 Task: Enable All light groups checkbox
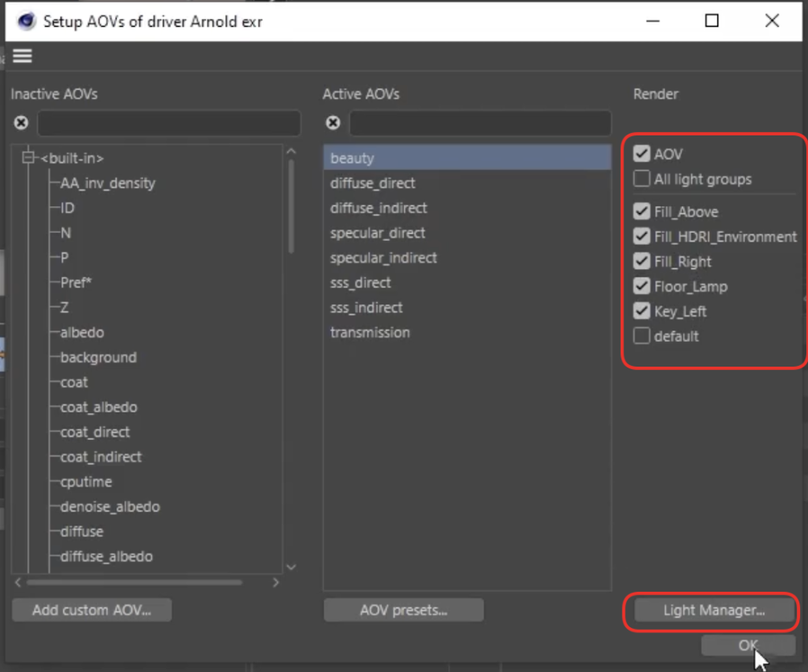(x=641, y=179)
